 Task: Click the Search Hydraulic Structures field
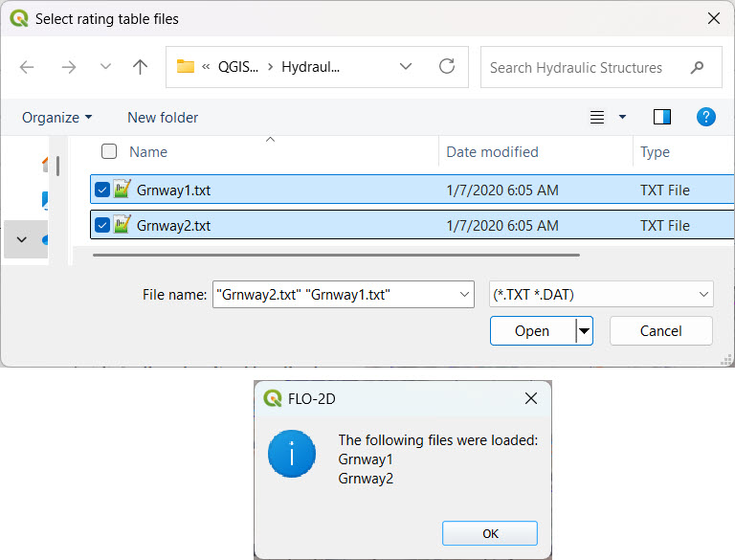coord(584,68)
